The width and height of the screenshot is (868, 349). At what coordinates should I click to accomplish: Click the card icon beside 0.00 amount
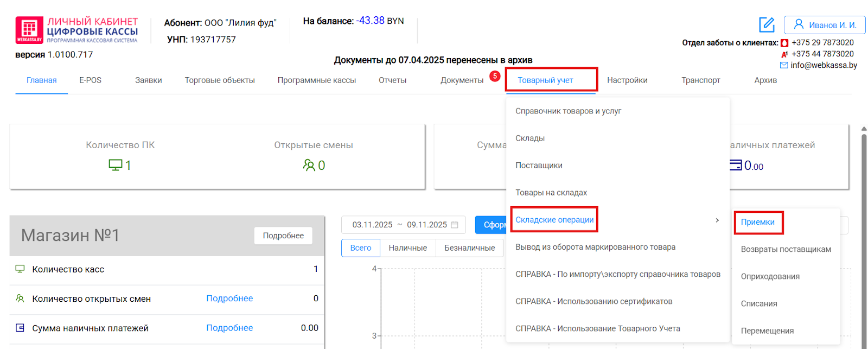(736, 165)
